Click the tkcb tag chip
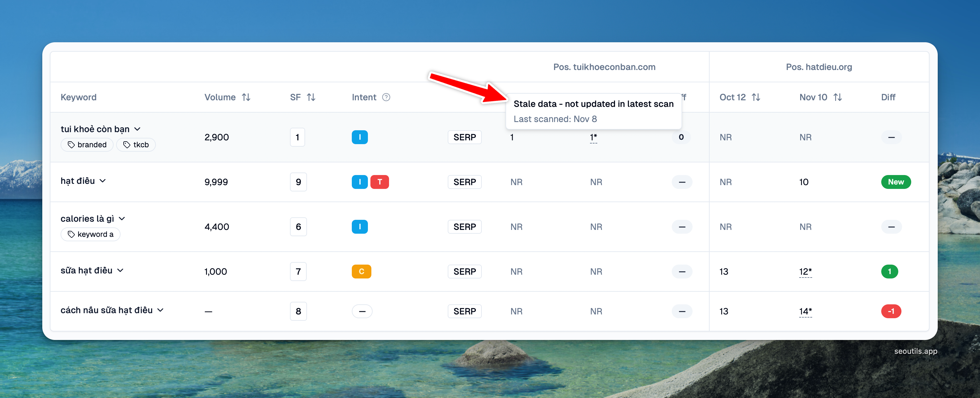980x398 pixels. (136, 145)
